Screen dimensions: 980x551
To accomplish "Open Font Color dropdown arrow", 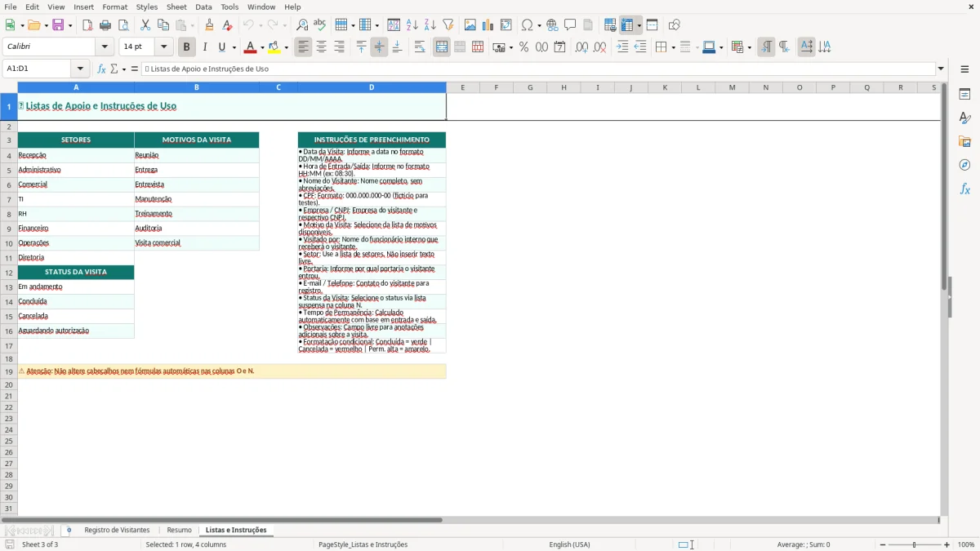I will click(x=261, y=47).
